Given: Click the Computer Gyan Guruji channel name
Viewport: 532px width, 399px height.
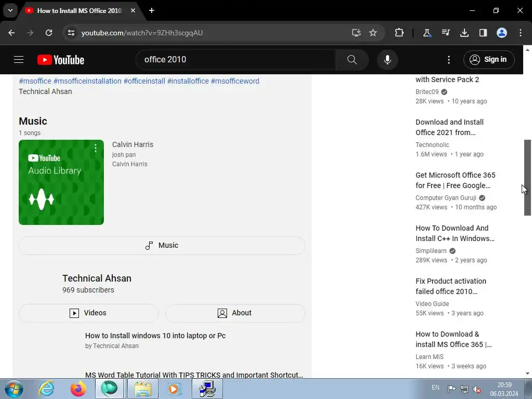Looking at the screenshot, I should (446, 197).
